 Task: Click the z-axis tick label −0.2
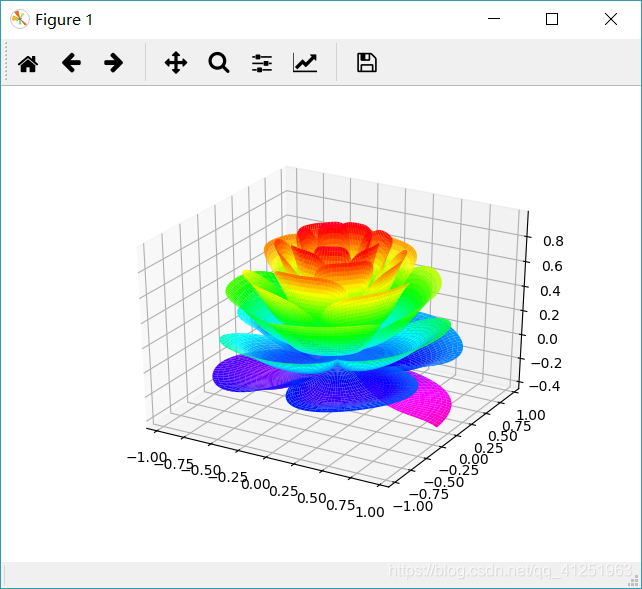point(546,363)
